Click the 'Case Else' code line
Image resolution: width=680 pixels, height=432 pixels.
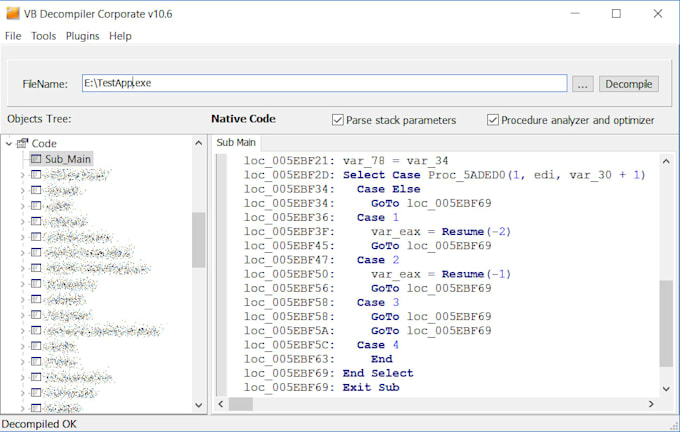coord(332,189)
